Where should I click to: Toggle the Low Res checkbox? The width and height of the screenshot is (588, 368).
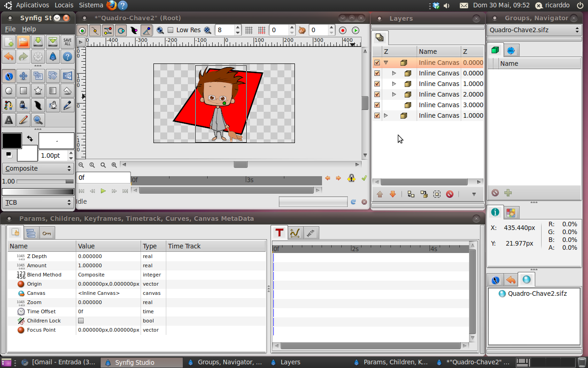(x=170, y=30)
